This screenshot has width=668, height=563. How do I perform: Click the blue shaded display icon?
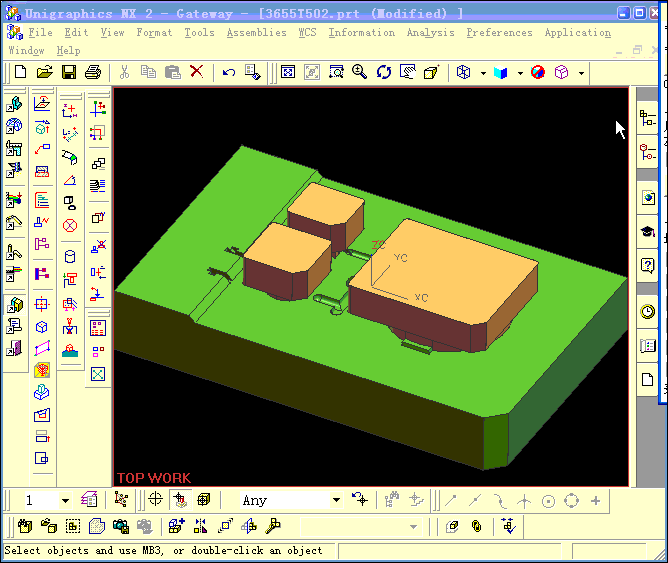point(501,72)
